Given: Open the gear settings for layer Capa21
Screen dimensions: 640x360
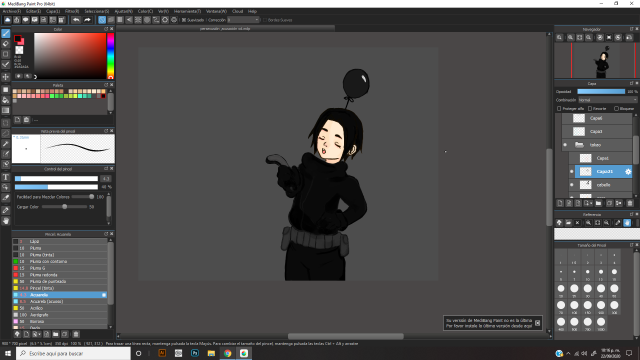Looking at the screenshot, I should coord(628,172).
